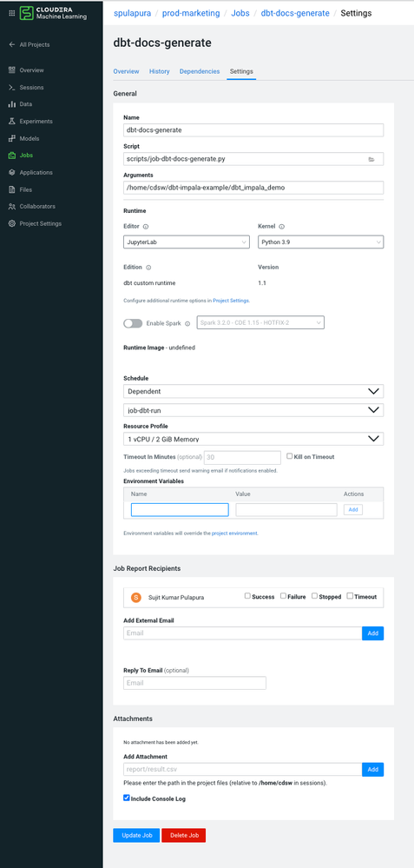
Task: Click the environment variable Value field
Action: 286,510
